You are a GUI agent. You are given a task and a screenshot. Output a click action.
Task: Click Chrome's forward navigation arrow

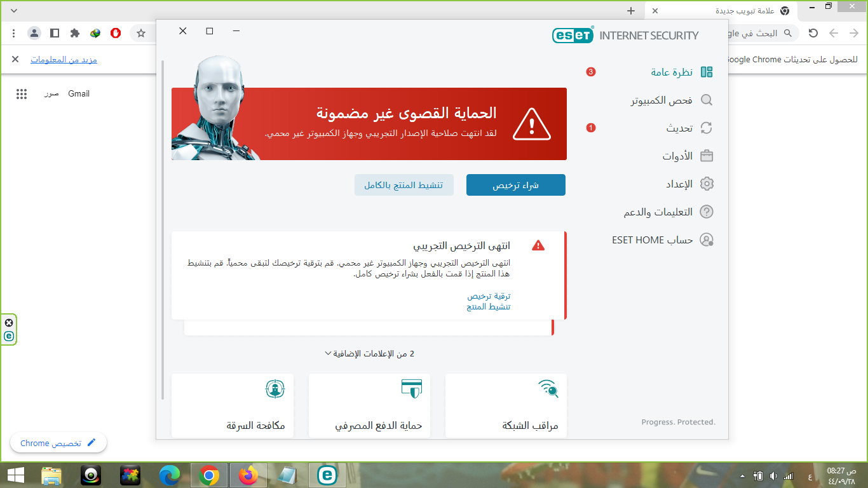tap(834, 32)
